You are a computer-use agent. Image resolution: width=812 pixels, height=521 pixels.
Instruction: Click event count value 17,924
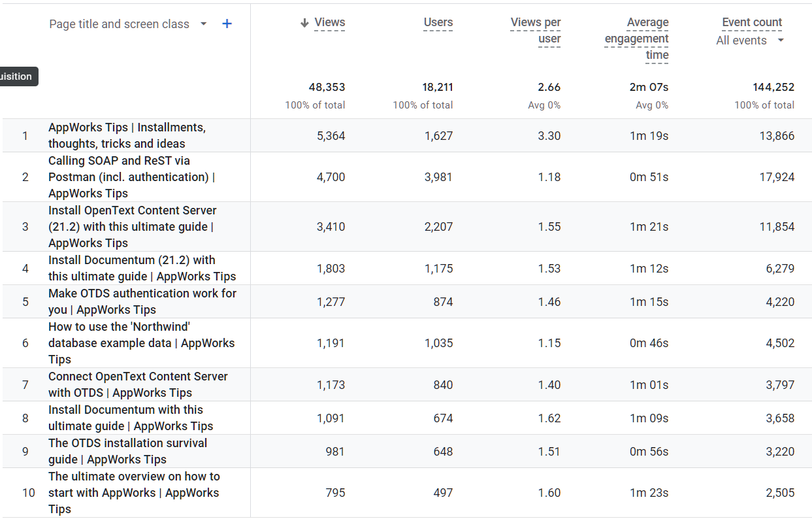click(x=777, y=177)
